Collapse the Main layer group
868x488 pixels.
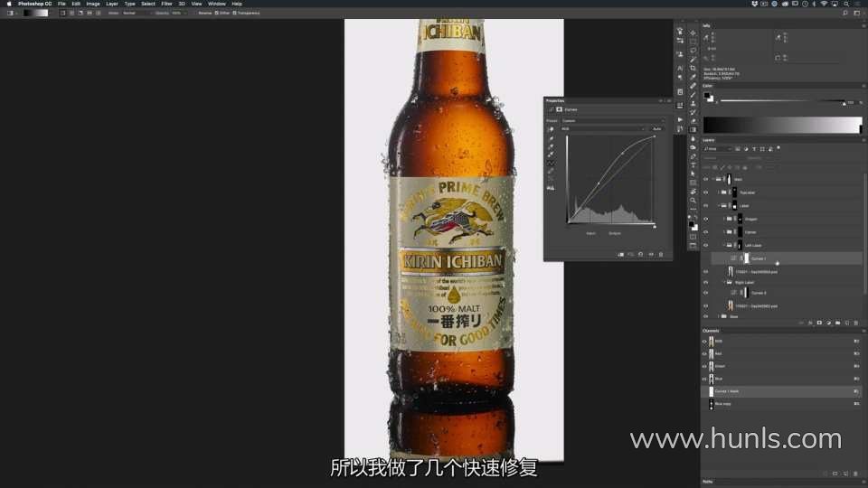pyautogui.click(x=713, y=179)
